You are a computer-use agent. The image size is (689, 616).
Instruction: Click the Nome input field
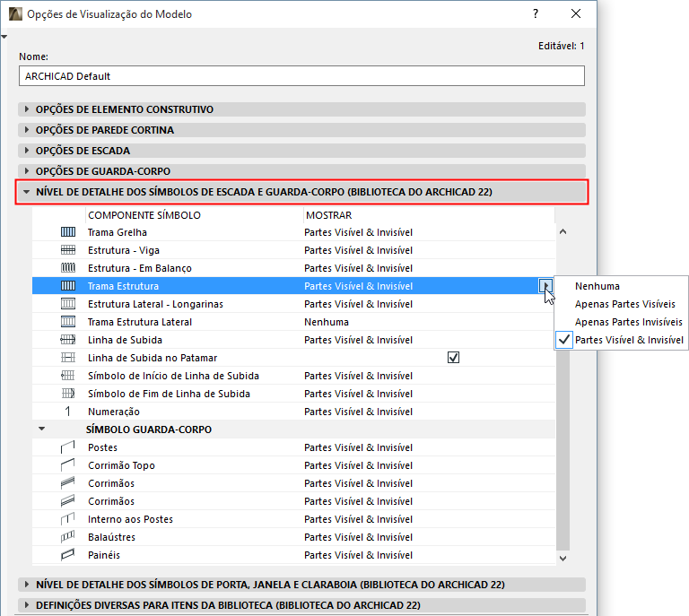[x=301, y=76]
